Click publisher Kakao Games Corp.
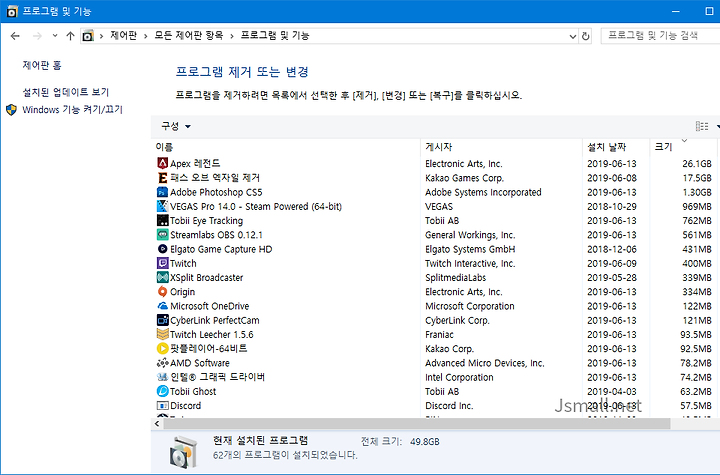This screenshot has width=720, height=475. (x=465, y=178)
